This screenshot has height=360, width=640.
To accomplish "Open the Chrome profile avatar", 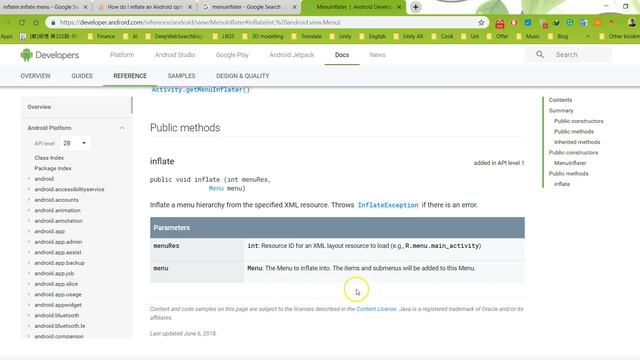I will pos(632,22).
